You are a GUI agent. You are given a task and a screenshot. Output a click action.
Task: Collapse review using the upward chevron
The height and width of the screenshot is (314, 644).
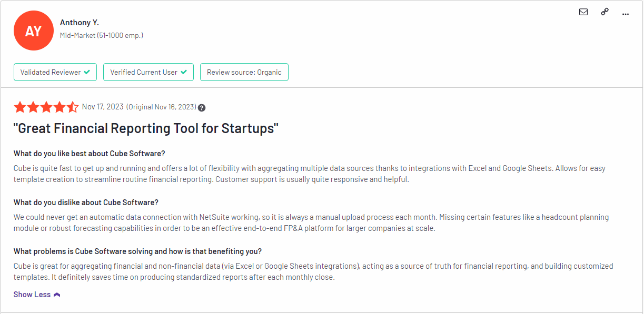coord(57,295)
